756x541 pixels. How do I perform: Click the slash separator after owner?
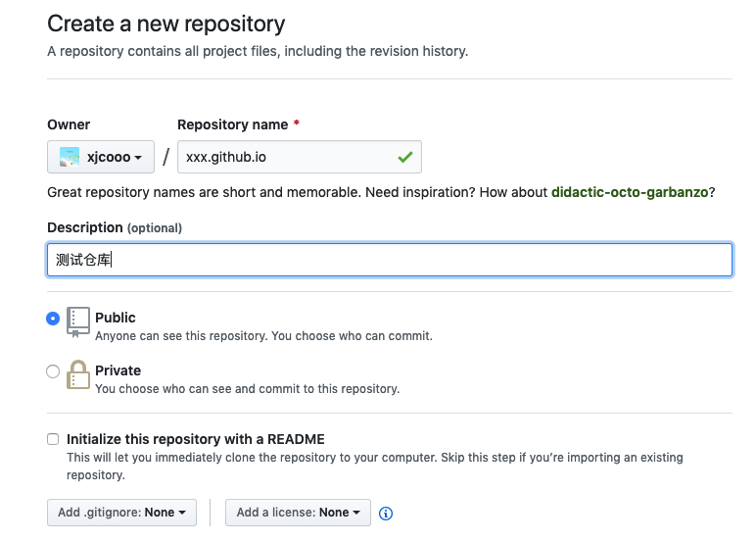point(165,157)
